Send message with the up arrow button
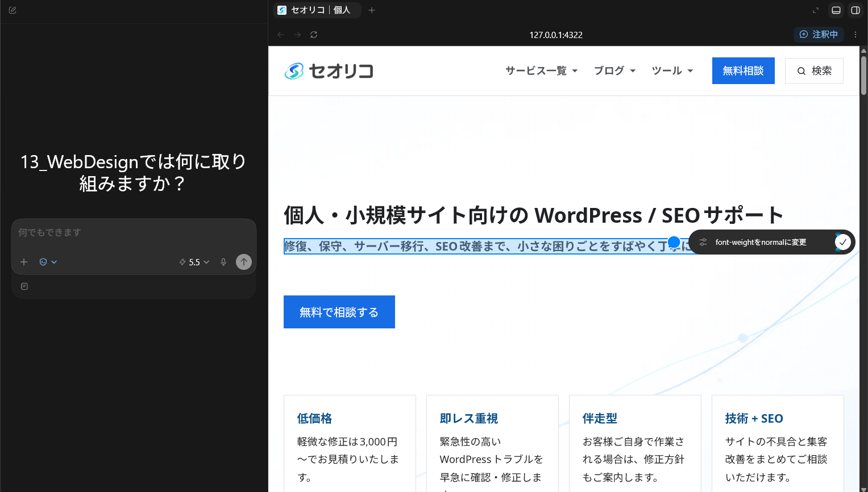The width and height of the screenshot is (868, 492). (244, 262)
